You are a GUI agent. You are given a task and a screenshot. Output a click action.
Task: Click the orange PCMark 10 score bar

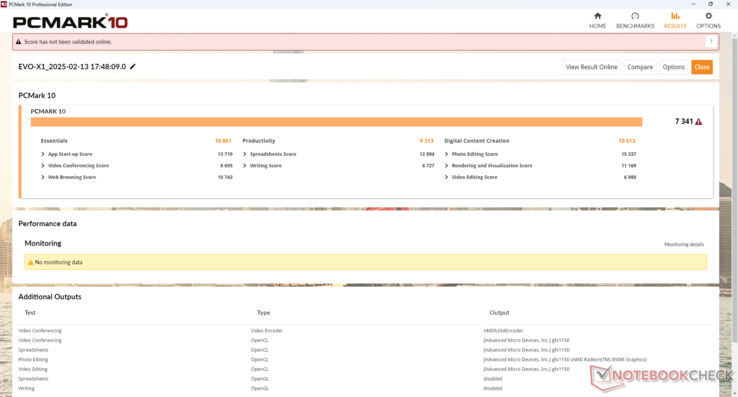tap(336, 122)
